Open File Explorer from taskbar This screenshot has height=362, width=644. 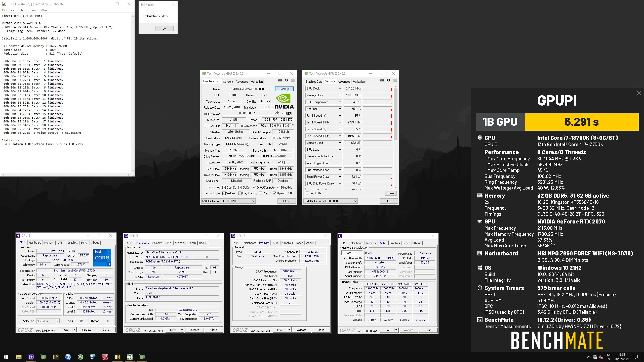19,357
